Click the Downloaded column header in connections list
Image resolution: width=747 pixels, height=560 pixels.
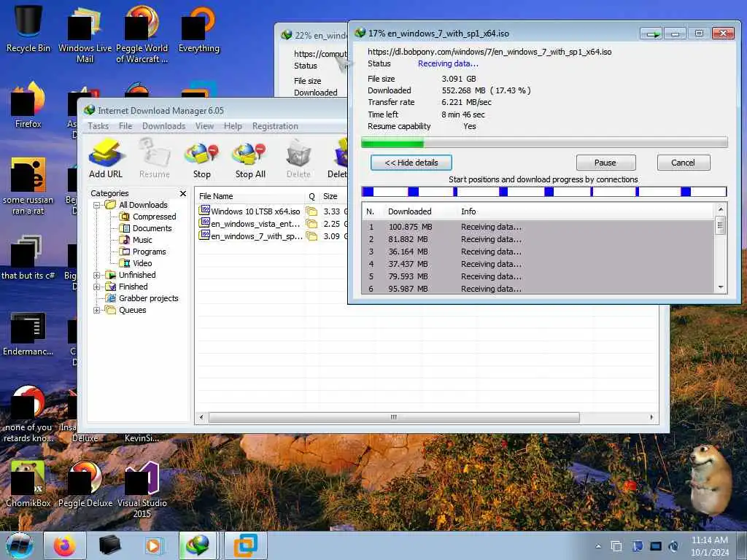click(x=410, y=211)
